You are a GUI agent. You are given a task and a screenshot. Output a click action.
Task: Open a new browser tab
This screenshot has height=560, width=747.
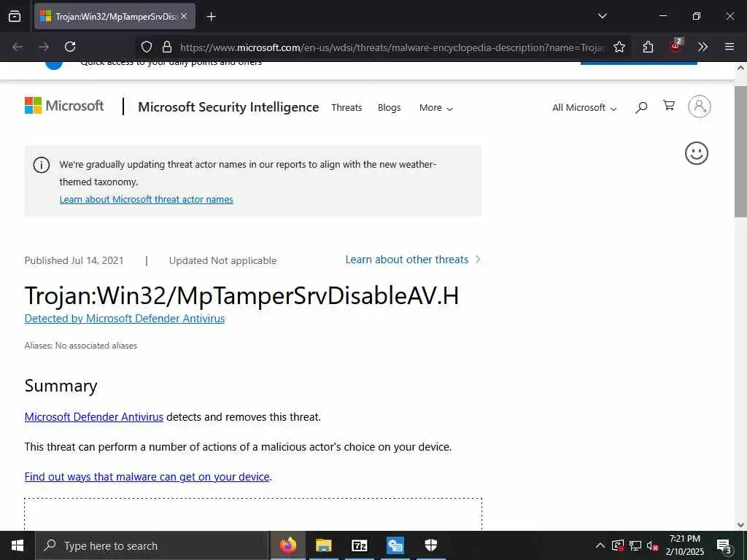point(211,17)
